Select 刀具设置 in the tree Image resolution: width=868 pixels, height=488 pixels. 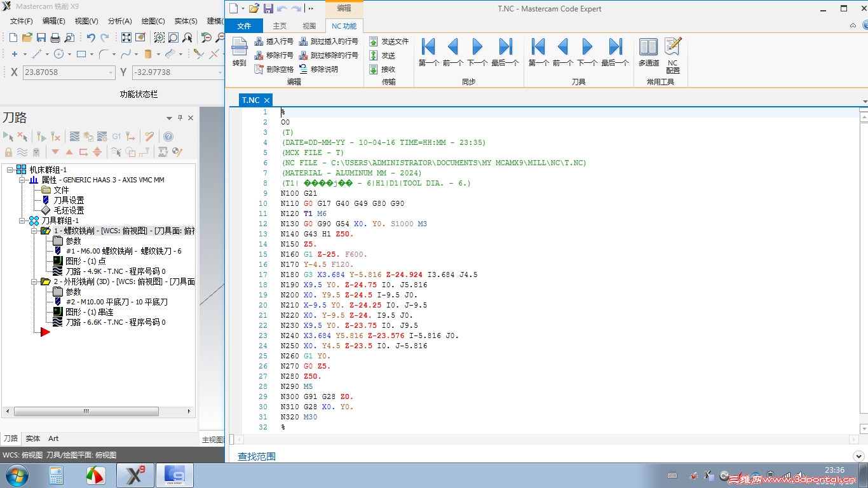69,200
